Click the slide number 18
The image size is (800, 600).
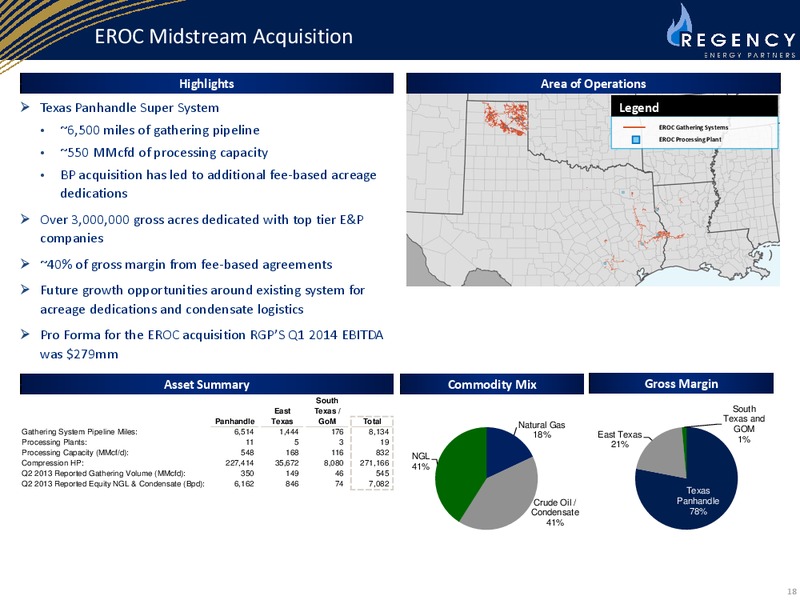[792, 591]
